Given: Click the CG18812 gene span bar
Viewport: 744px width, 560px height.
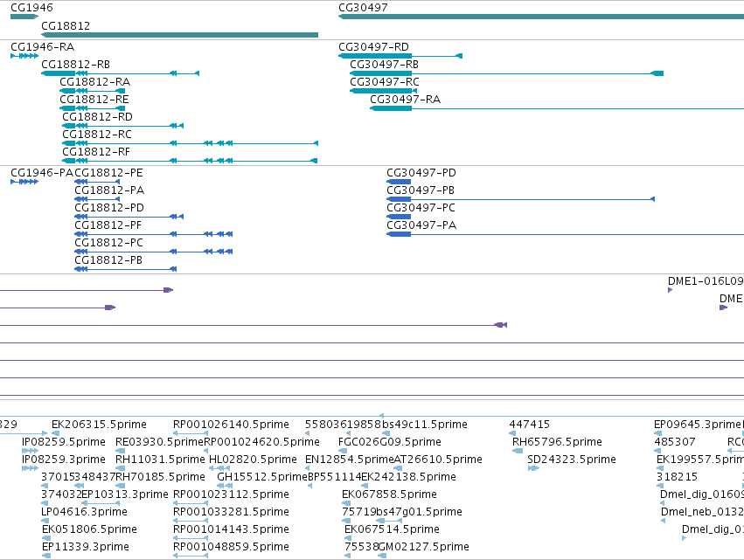Looking at the screenshot, I should click(x=179, y=35).
